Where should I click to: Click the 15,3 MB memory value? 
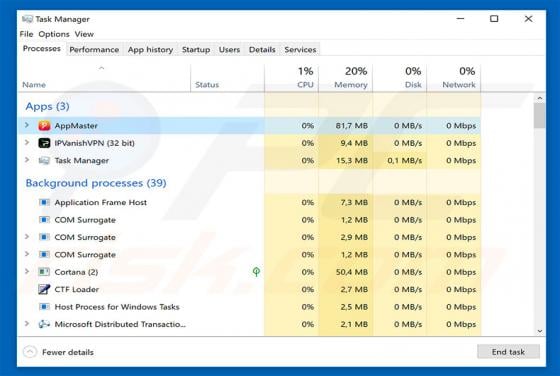click(x=352, y=161)
